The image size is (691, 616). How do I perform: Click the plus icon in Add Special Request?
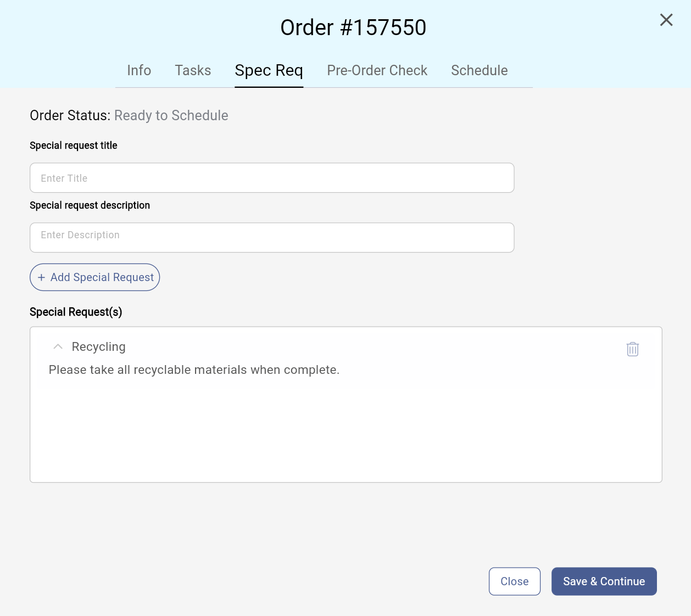pos(41,278)
